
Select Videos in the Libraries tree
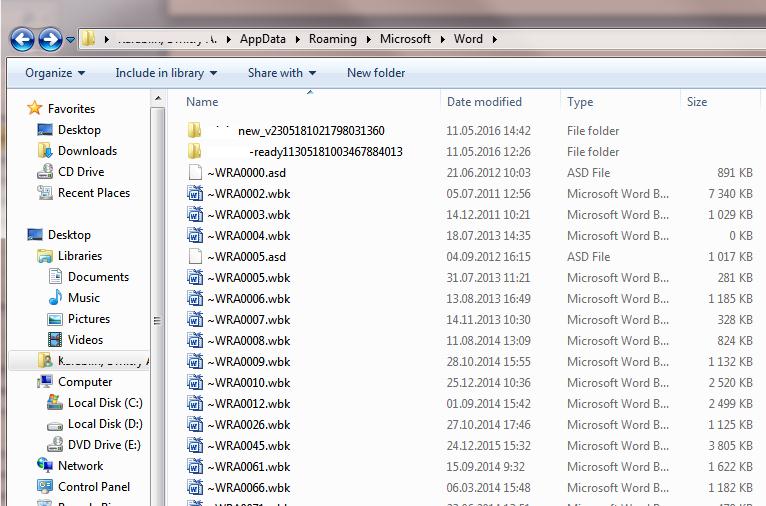coord(85,340)
